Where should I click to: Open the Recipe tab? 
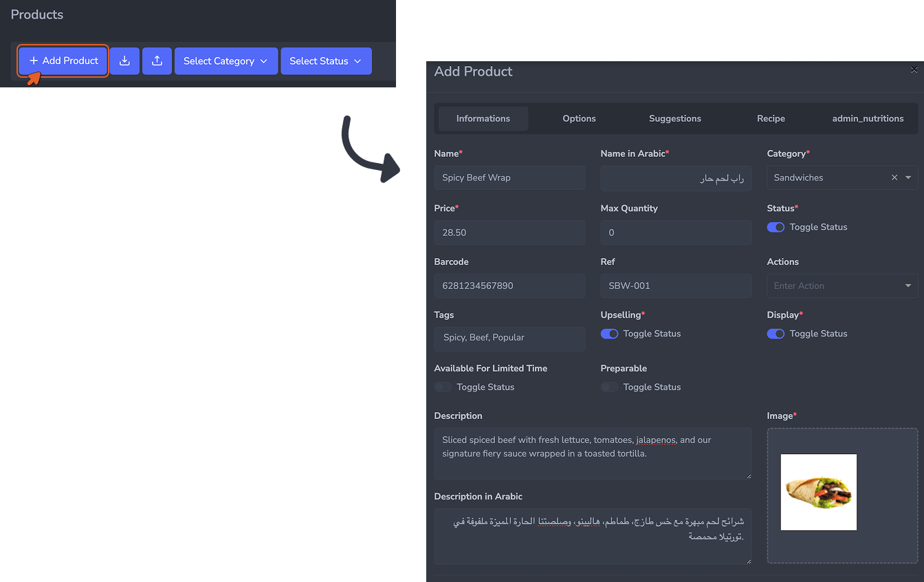click(x=771, y=118)
